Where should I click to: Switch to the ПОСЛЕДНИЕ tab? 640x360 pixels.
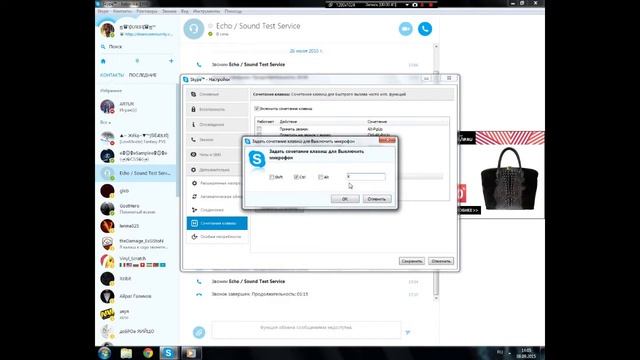(142, 75)
